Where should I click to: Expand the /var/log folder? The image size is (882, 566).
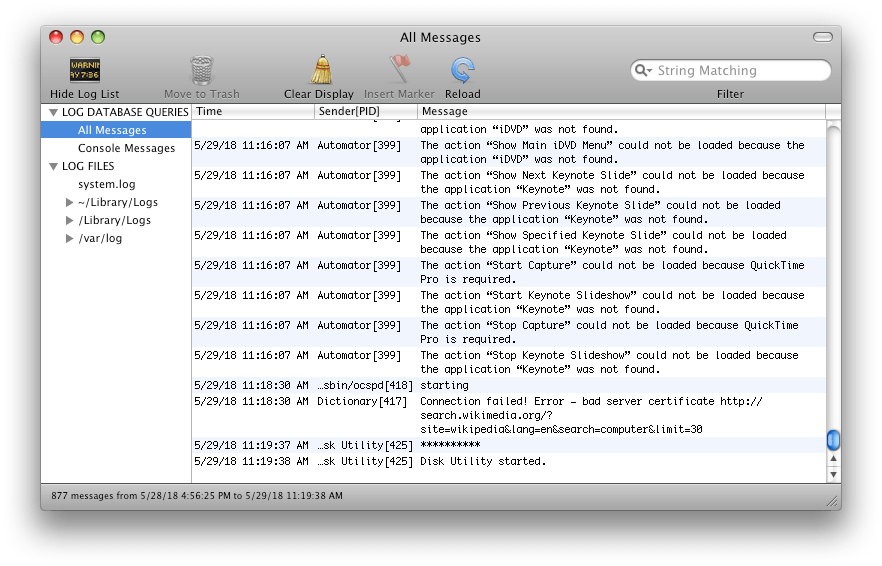[69, 238]
